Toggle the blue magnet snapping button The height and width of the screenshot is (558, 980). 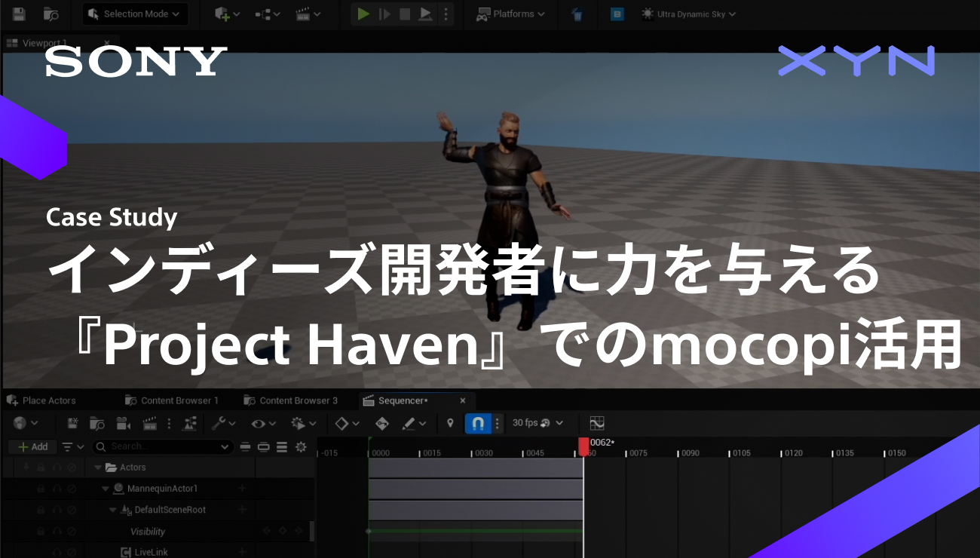(477, 424)
